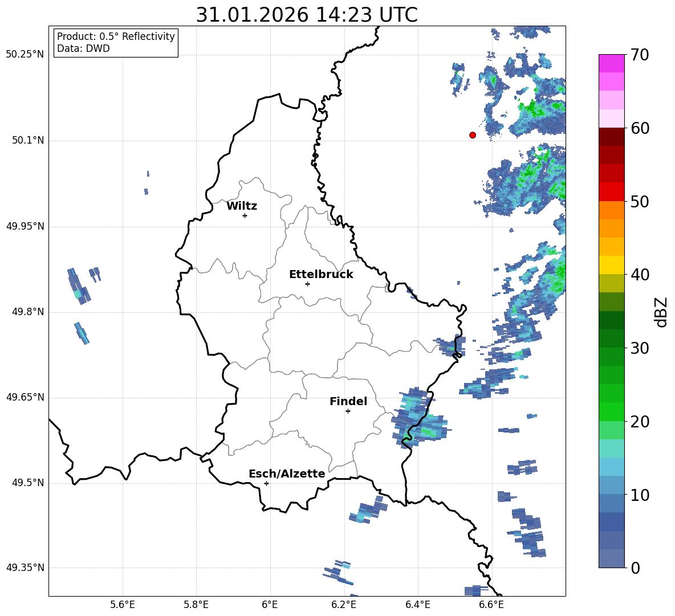675x616 pixels.
Task: Click the dBZ colorbar label
Action: point(661,312)
